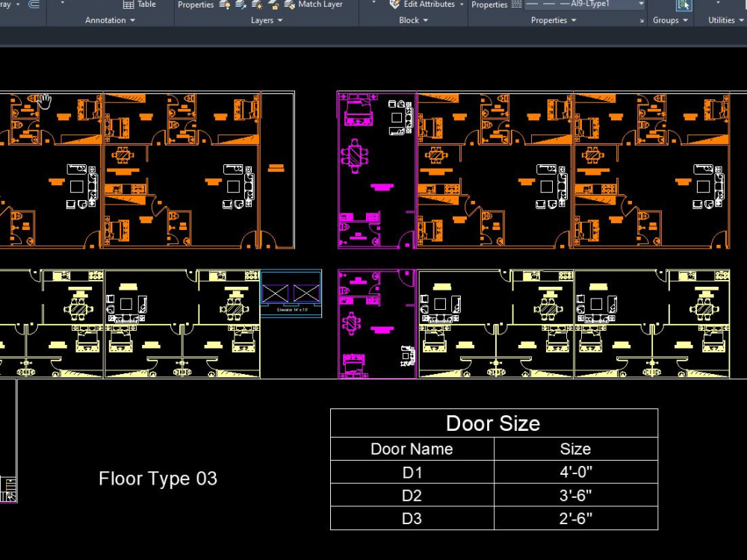Screen dimensions: 747x560
Task: Toggle the layer lock padlock icon
Action: 273,5
